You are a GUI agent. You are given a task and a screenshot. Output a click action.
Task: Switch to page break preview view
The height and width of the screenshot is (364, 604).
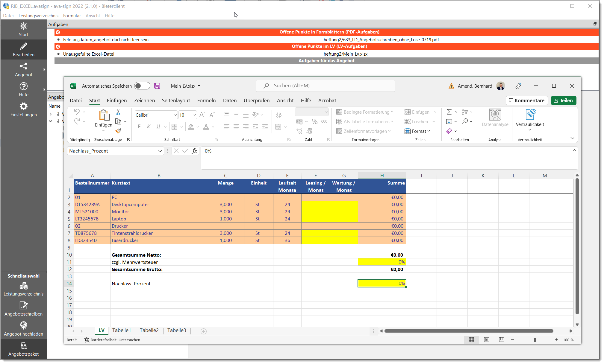tap(502, 340)
